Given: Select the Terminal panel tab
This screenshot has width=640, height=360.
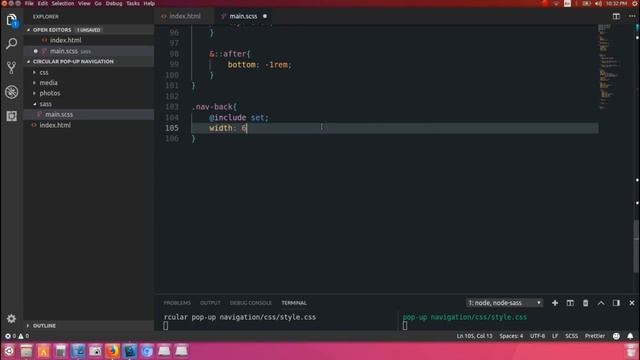Looking at the screenshot, I should pyautogui.click(x=294, y=303).
